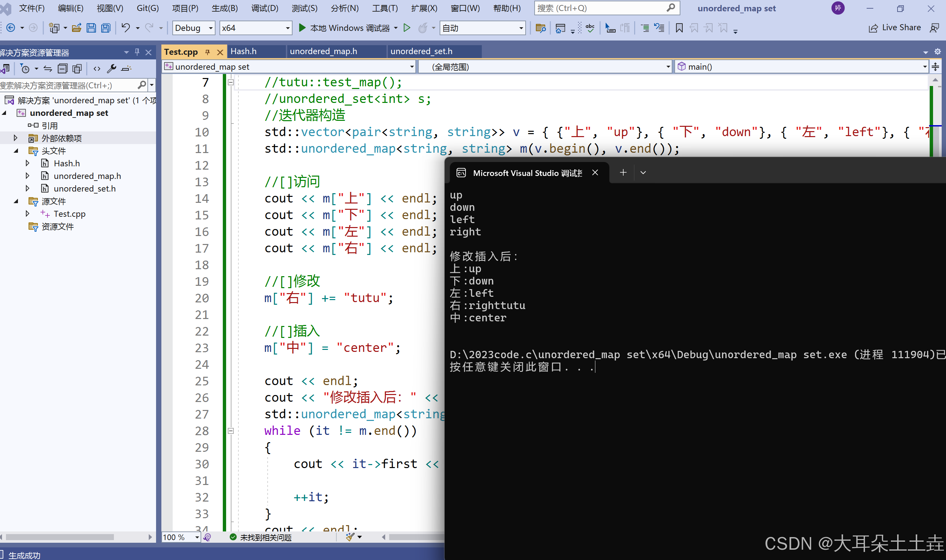Open the 编辑(E) menu
The image size is (946, 560).
coord(71,8)
